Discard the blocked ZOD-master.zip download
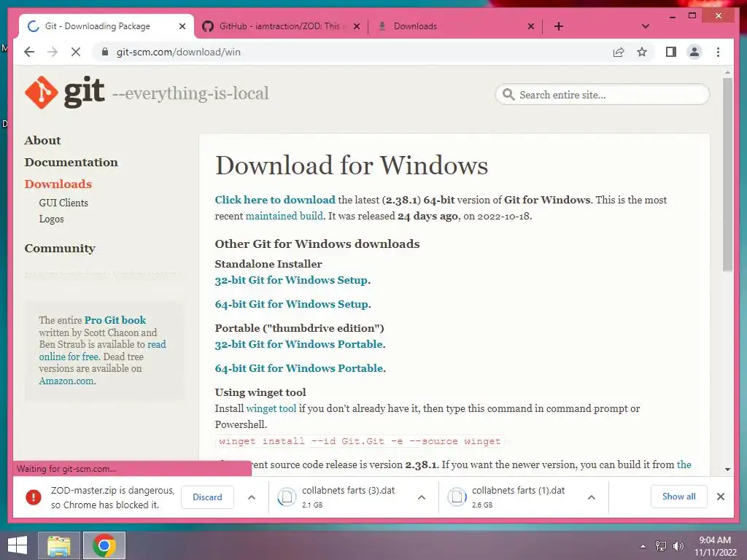 (x=207, y=497)
